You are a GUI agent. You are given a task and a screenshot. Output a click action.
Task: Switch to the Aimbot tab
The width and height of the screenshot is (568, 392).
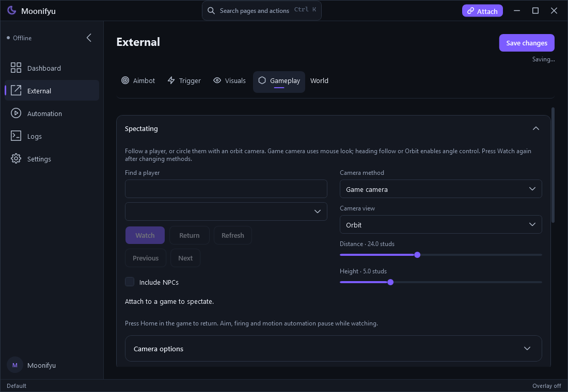pos(138,80)
